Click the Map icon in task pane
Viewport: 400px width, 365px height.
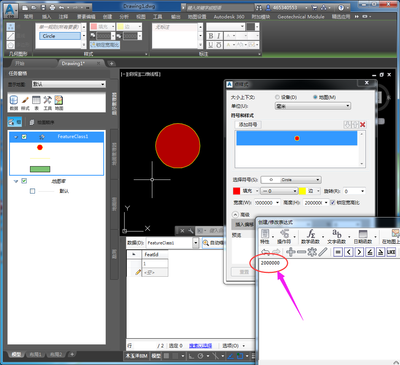coord(59,100)
